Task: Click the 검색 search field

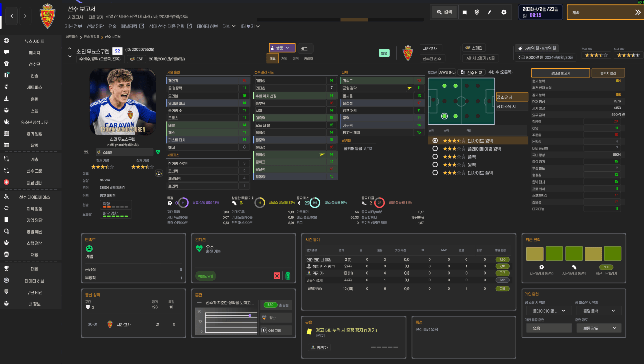Action: click(443, 12)
